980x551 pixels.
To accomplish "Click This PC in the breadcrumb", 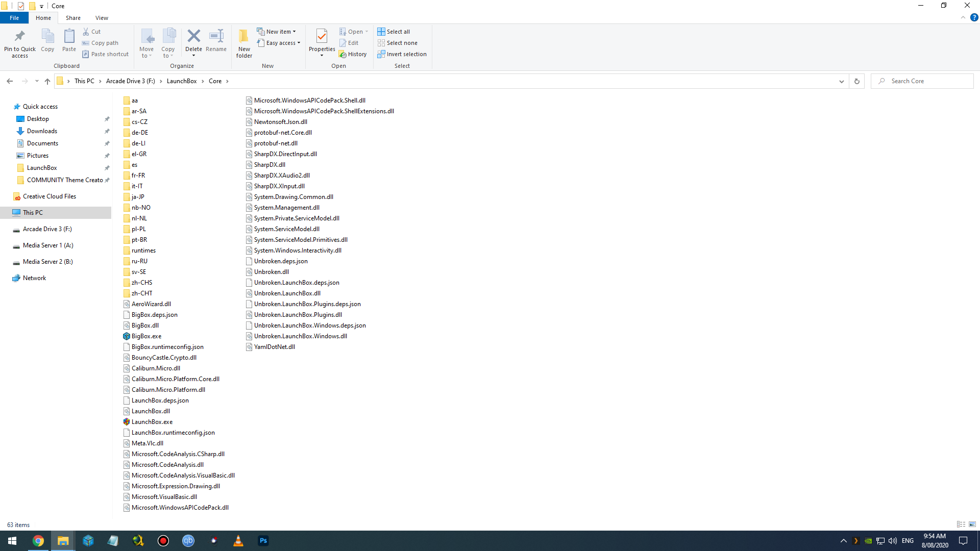I will point(84,81).
